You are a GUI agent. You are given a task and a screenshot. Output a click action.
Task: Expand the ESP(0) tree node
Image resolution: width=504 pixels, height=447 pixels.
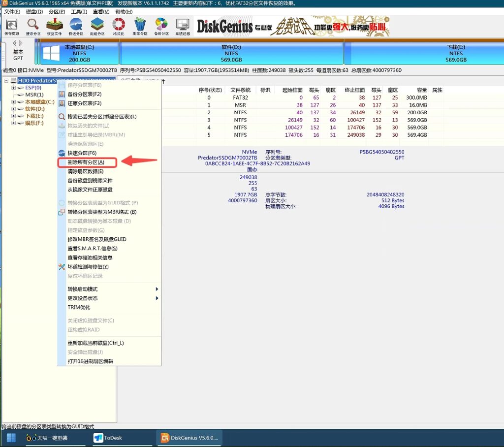pyautogui.click(x=14, y=88)
